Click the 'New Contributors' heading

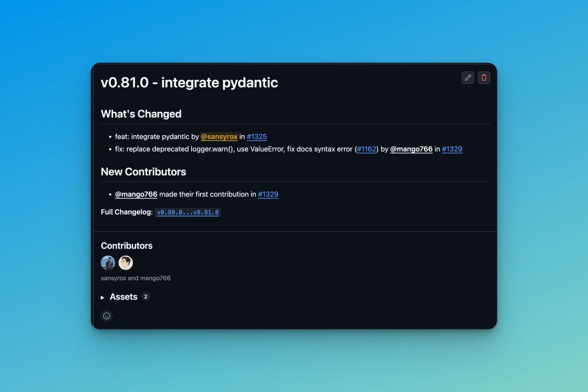(144, 172)
